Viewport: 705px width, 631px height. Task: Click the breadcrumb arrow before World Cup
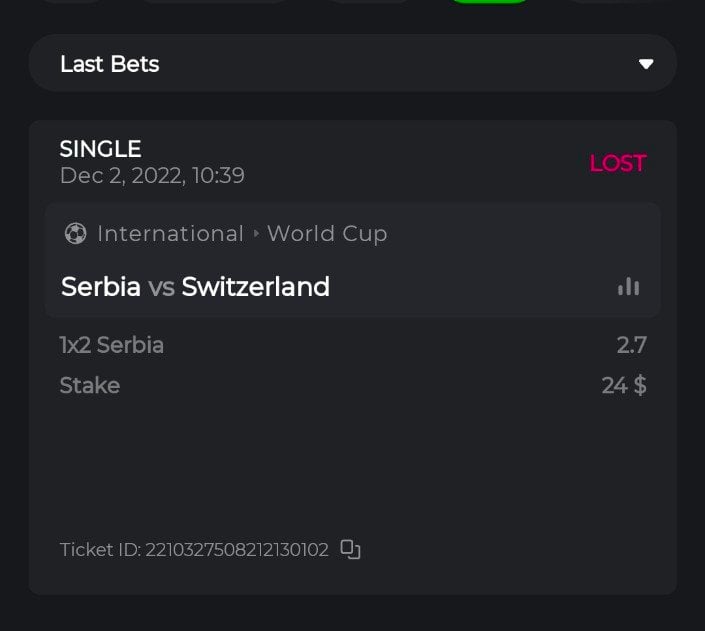click(x=256, y=234)
